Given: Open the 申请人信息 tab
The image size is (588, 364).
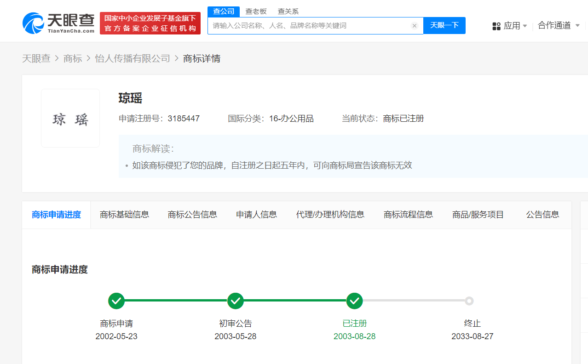Looking at the screenshot, I should tap(256, 215).
